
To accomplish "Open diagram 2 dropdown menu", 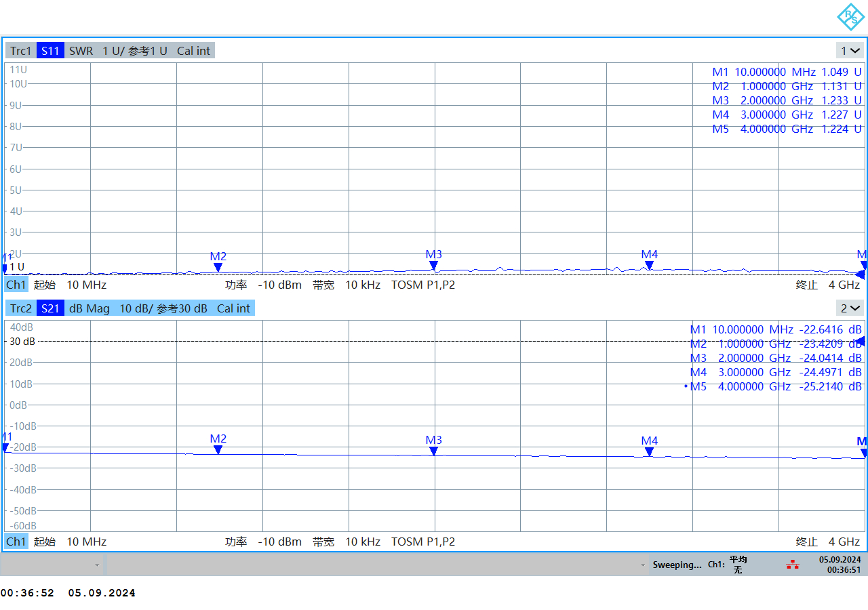I will 850,308.
